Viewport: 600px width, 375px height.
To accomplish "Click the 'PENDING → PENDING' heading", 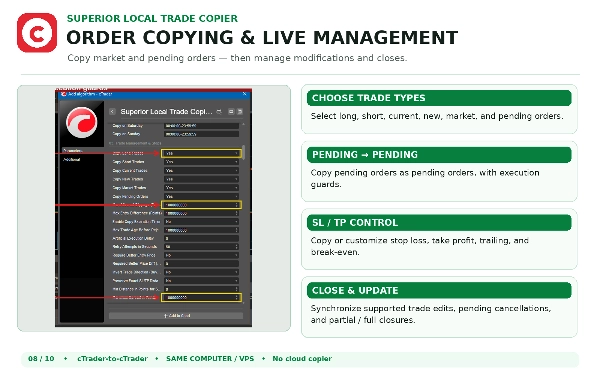I will click(365, 155).
